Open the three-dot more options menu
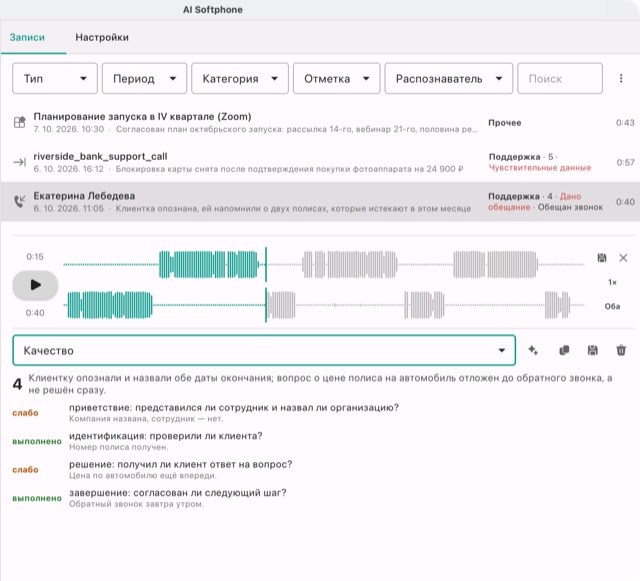 [621, 78]
